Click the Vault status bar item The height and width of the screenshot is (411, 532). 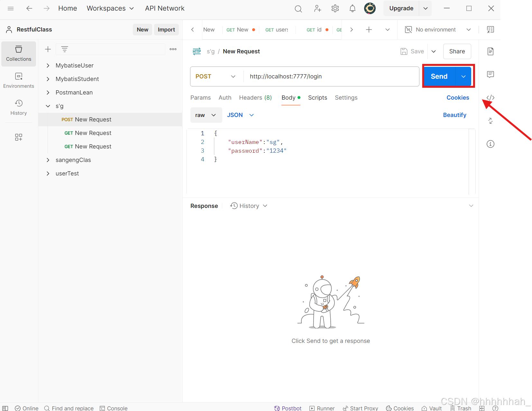click(x=432, y=408)
